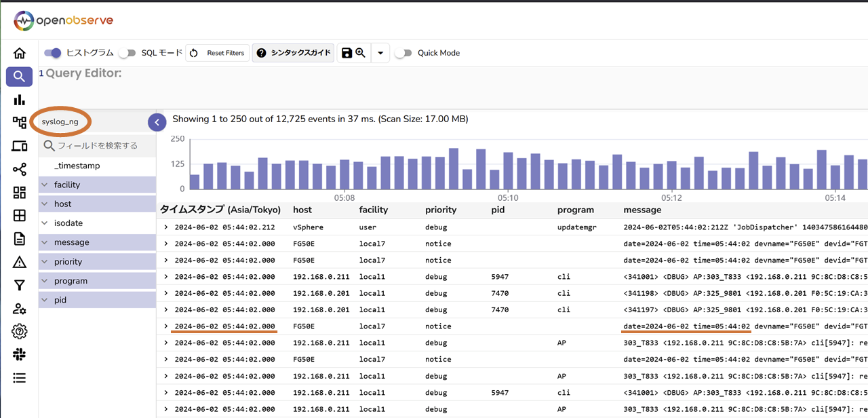The width and height of the screenshot is (868, 418).
Task: Expand the program field values
Action: [45, 281]
